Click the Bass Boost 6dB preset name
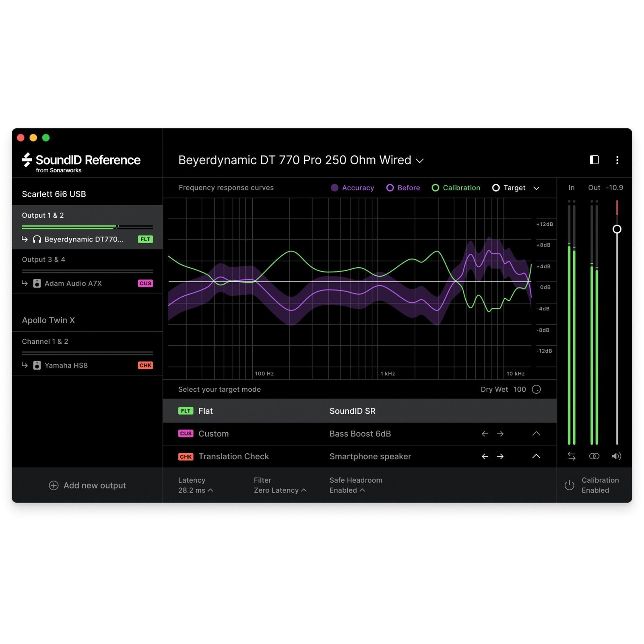This screenshot has width=644, height=644. (x=360, y=433)
